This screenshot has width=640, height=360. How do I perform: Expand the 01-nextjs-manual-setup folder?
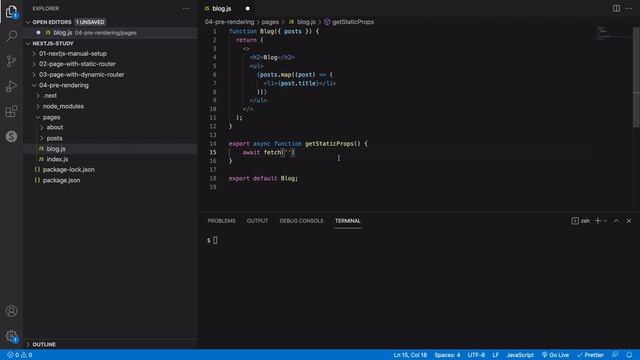(73, 53)
